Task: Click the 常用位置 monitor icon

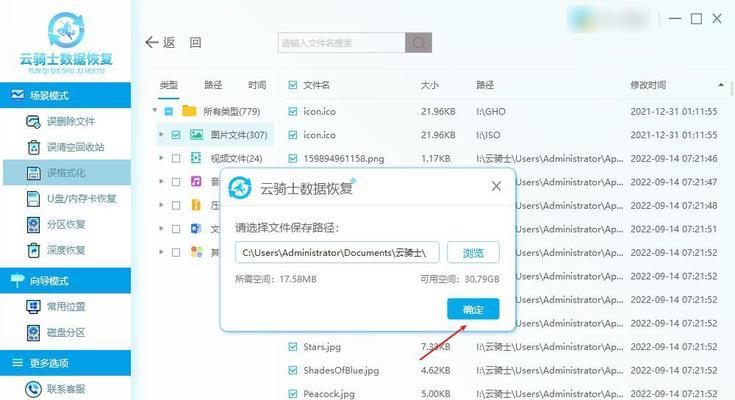Action: [x=33, y=307]
